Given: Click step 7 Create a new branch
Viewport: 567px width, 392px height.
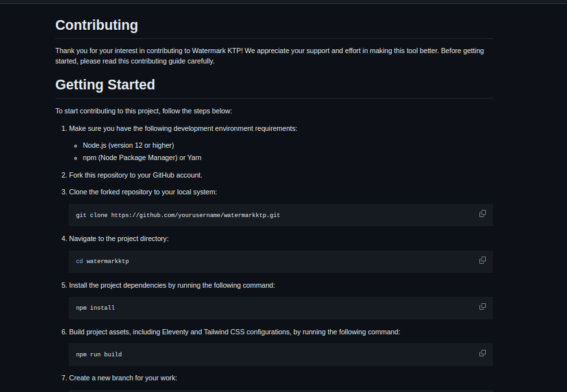Looking at the screenshot, I should pos(123,378).
